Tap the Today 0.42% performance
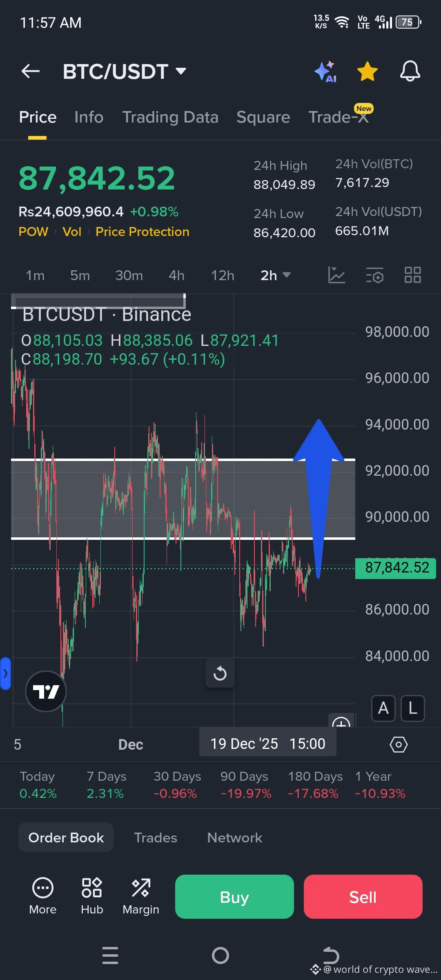Screen dimensions: 441x980 tap(38, 785)
